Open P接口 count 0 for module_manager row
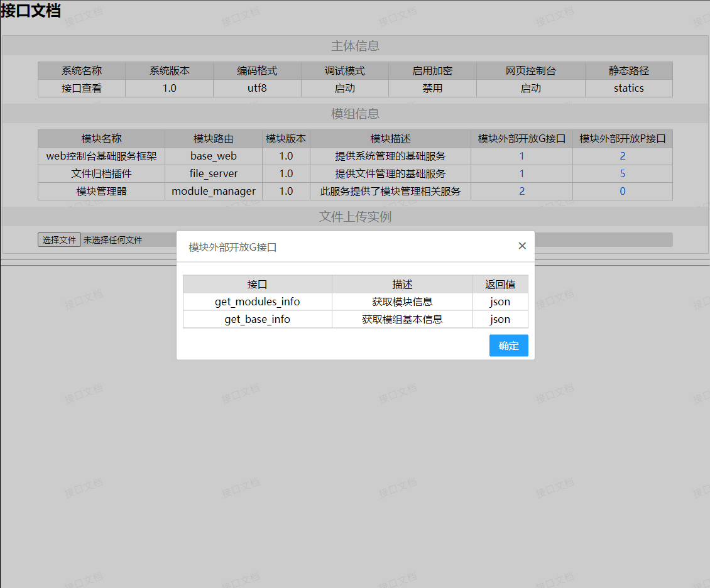The image size is (710, 588). click(623, 192)
